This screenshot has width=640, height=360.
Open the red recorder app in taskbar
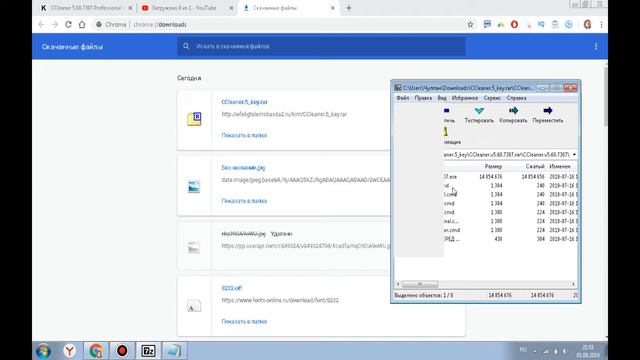(x=122, y=351)
